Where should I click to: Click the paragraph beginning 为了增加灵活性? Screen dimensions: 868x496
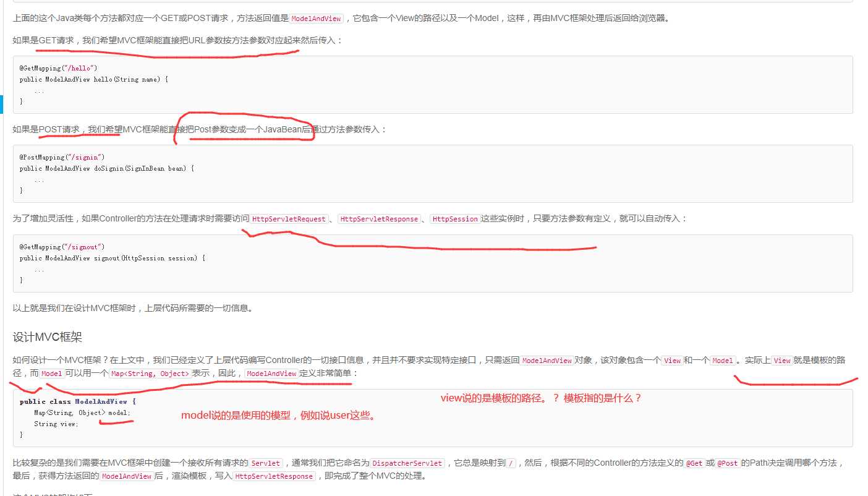click(x=350, y=219)
